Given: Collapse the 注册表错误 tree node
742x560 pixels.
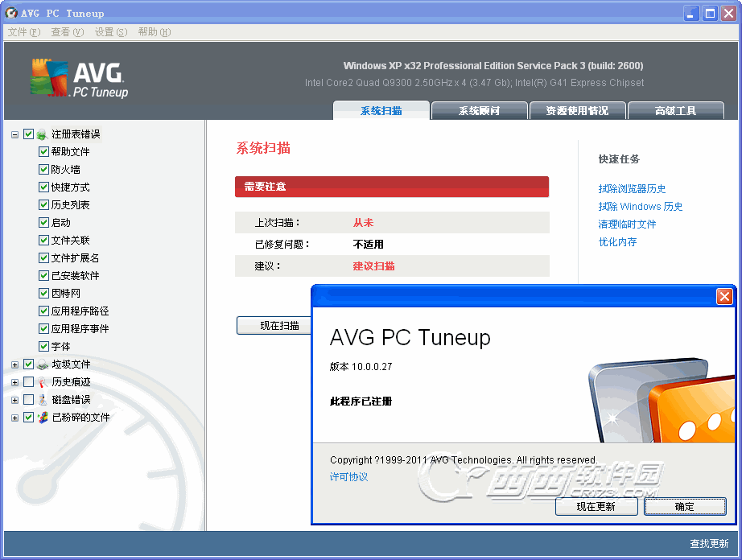Looking at the screenshot, I should 14,135.
